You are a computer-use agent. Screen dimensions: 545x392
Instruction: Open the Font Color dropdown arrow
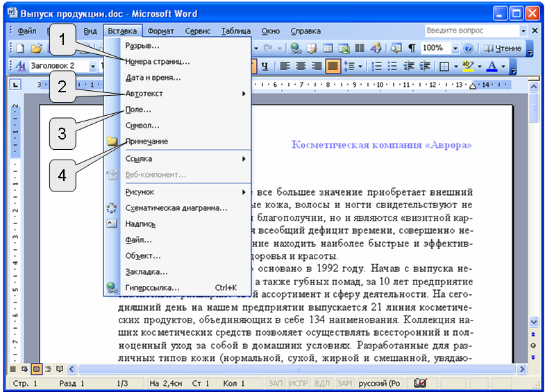tap(503, 66)
